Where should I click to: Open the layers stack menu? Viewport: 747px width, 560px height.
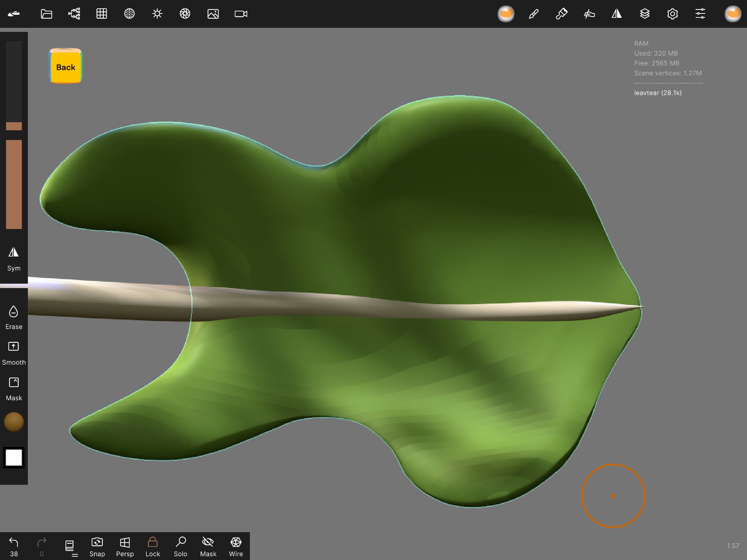644,14
